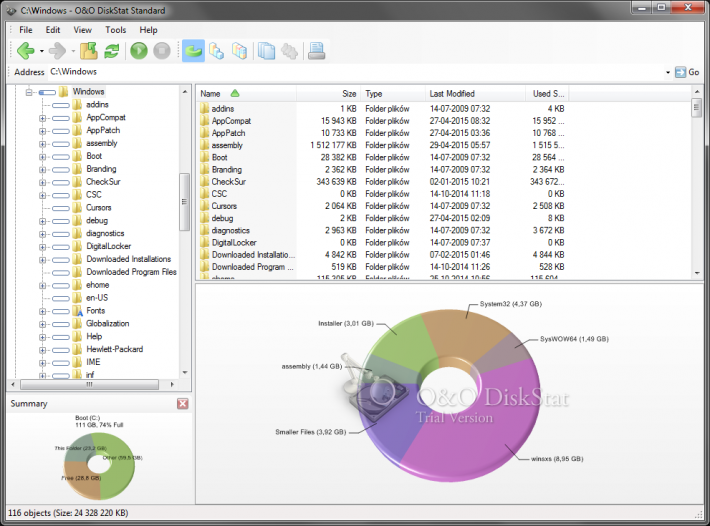The width and height of the screenshot is (710, 526).
Task: Open the File menu
Action: [x=26, y=30]
